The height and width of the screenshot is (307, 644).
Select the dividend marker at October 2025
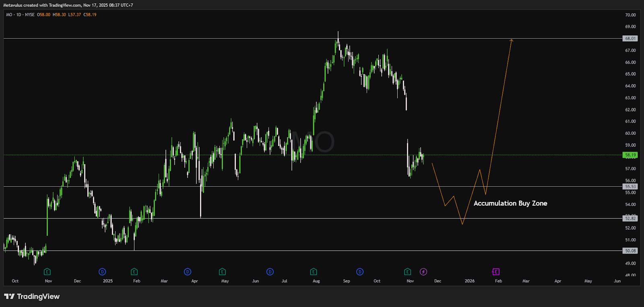(x=360, y=272)
